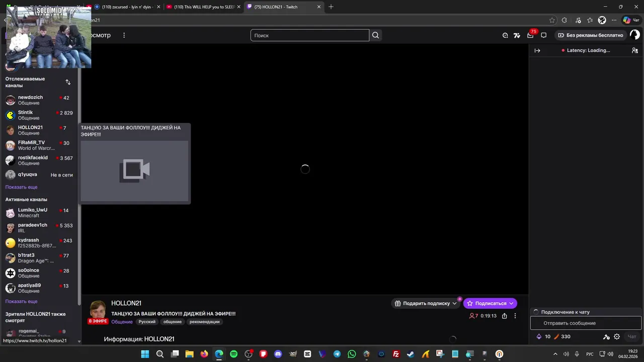Switch to This WILL HELP you to SLEEP tab
644x362 pixels.
click(203, 7)
